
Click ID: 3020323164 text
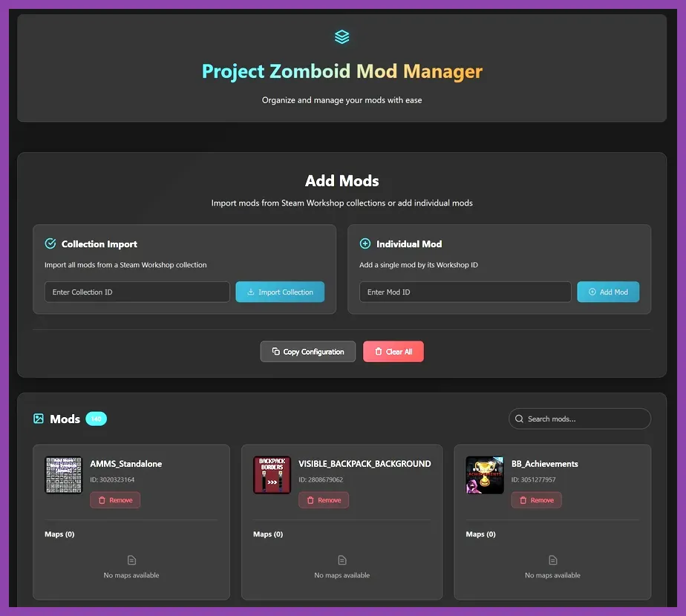click(x=112, y=479)
